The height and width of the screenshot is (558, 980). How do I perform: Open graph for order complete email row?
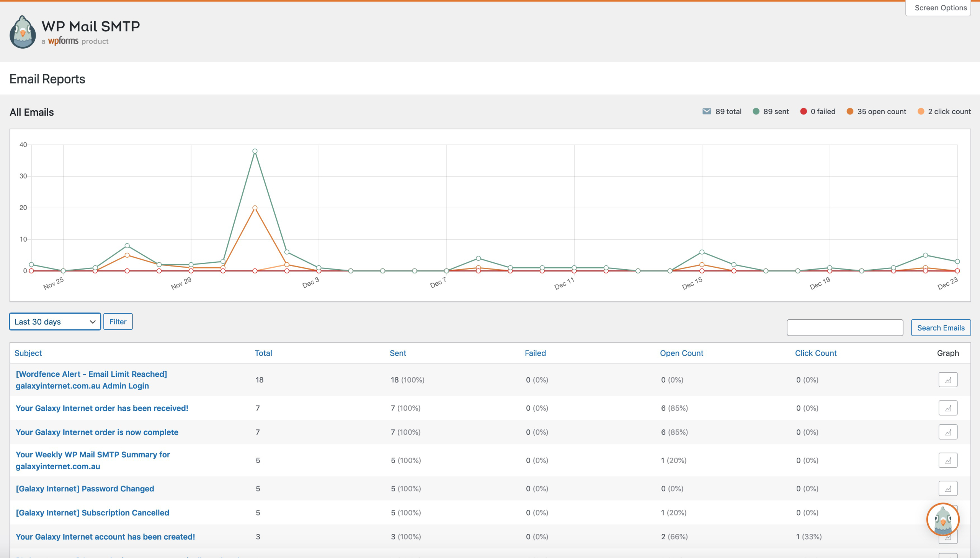(947, 432)
